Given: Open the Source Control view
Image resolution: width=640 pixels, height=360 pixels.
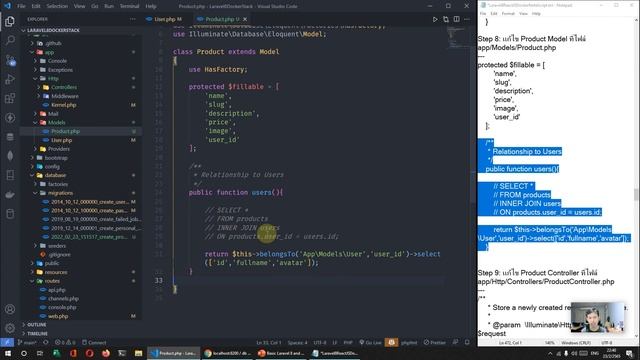Looking at the screenshot, I should click(x=10, y=60).
